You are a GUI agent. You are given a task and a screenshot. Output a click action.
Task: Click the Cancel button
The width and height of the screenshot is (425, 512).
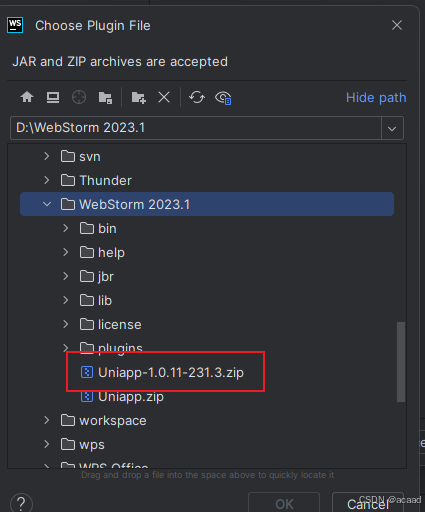(368, 503)
